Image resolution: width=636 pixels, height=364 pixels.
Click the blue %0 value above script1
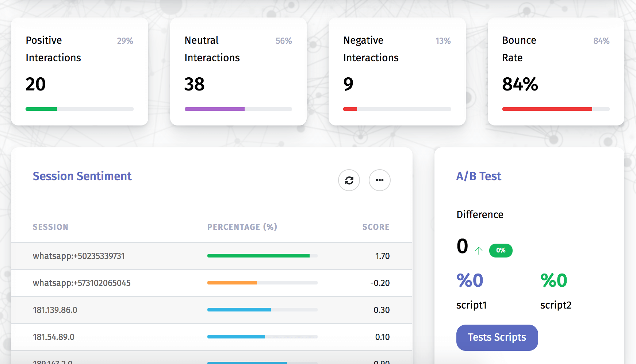[x=470, y=280]
